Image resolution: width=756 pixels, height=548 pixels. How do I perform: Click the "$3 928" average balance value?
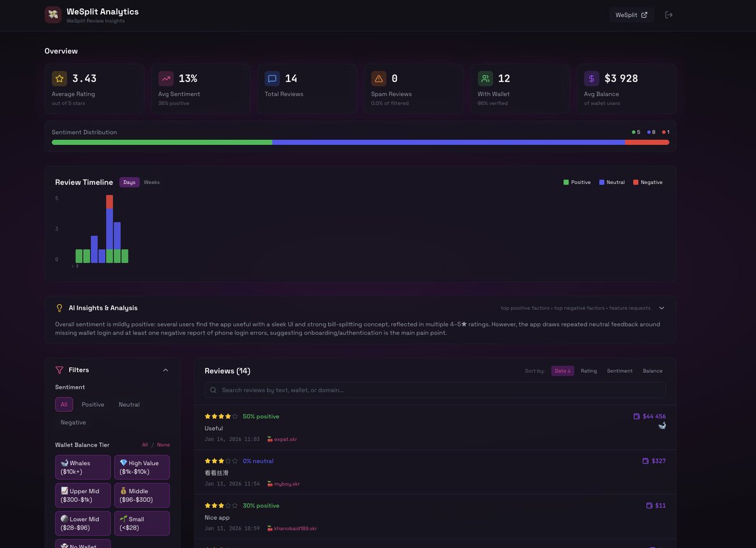[x=621, y=79]
